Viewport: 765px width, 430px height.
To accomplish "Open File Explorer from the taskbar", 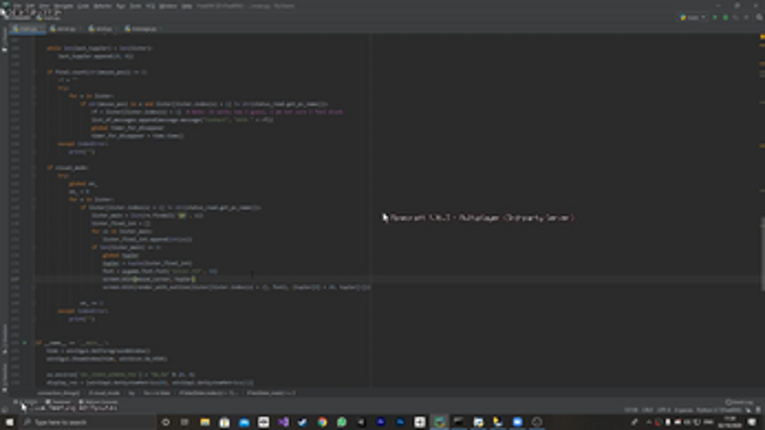I will 204,422.
